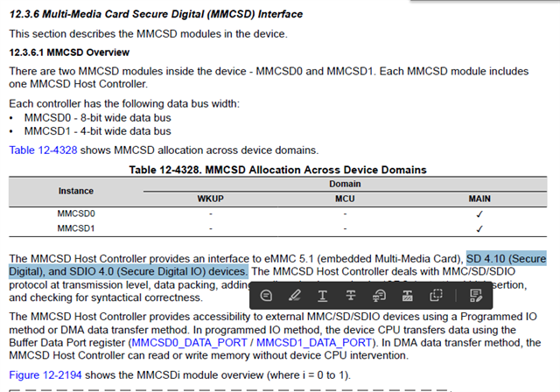Image resolution: width=560 pixels, height=392 pixels.
Task: Apply the highlight text tool
Action: point(294,295)
